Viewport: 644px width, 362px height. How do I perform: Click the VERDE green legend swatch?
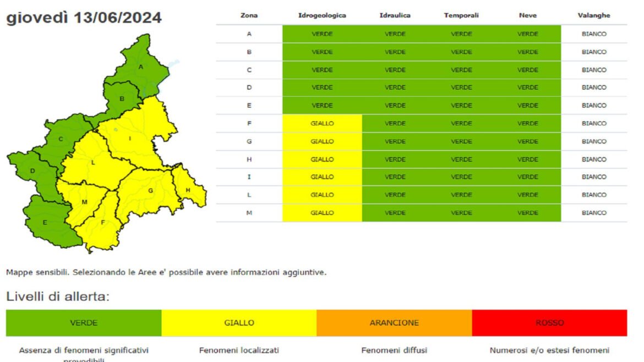(x=84, y=323)
